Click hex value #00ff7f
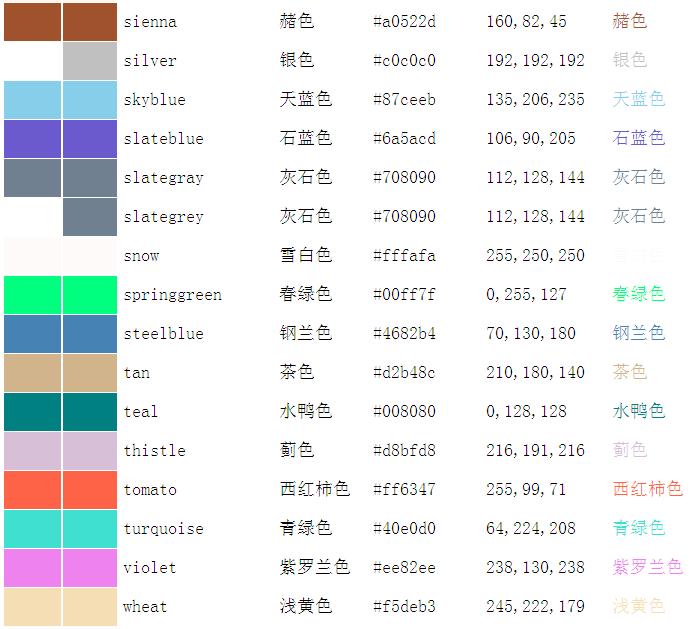This screenshot has width=690, height=629. [404, 295]
